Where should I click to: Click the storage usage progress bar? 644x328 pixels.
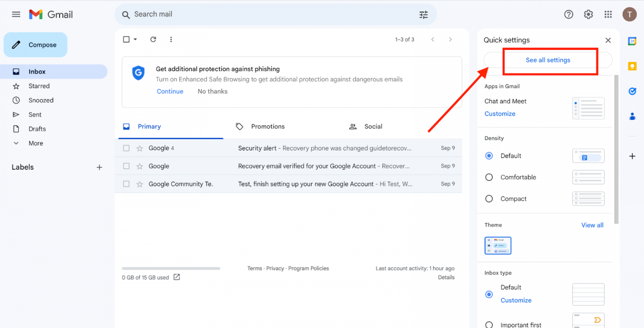point(171,269)
